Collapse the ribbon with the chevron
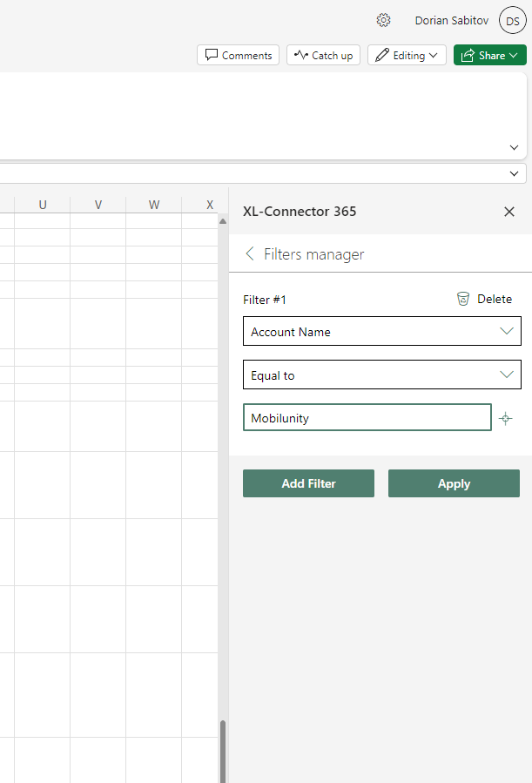 click(514, 147)
